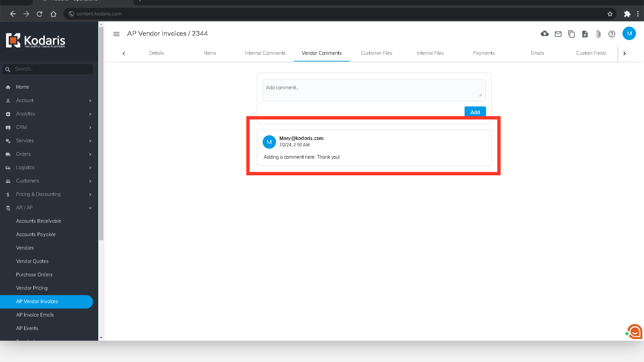This screenshot has width=644, height=362.
Task: Click the add file icon
Action: tap(585, 34)
